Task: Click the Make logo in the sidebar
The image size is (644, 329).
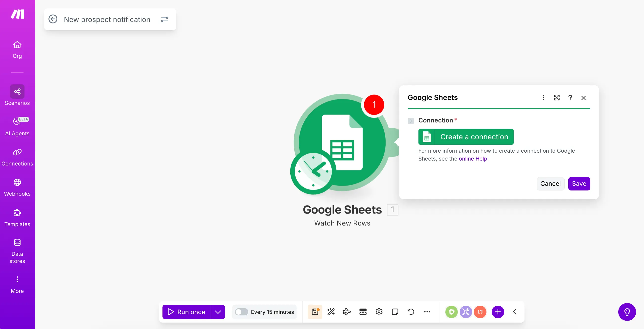Action: 17,14
